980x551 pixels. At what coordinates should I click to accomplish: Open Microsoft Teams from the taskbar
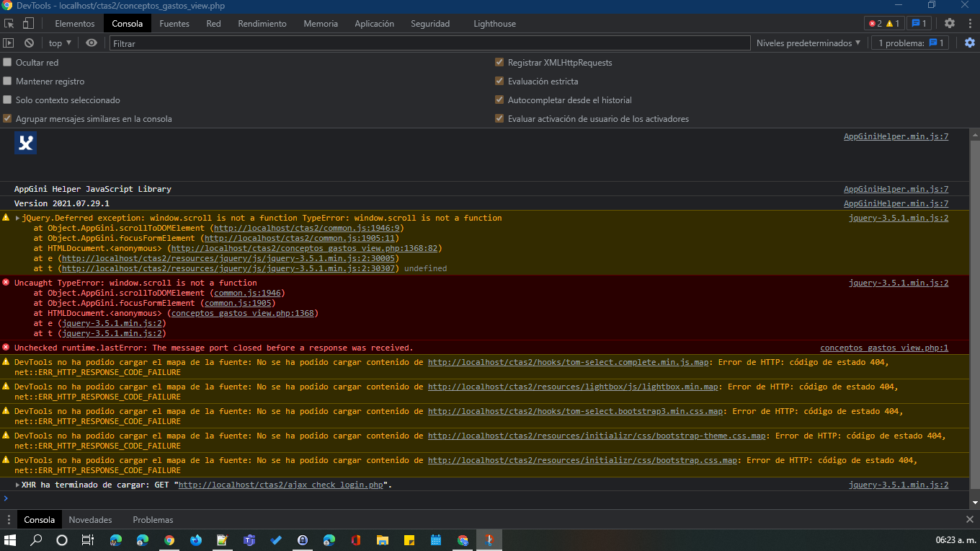(x=249, y=540)
